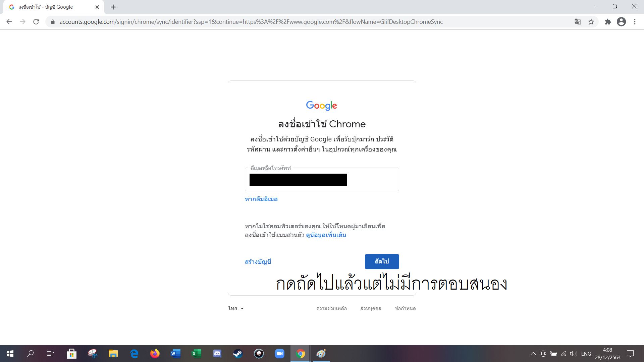Open Chrome's three-dot menu

click(635, 22)
